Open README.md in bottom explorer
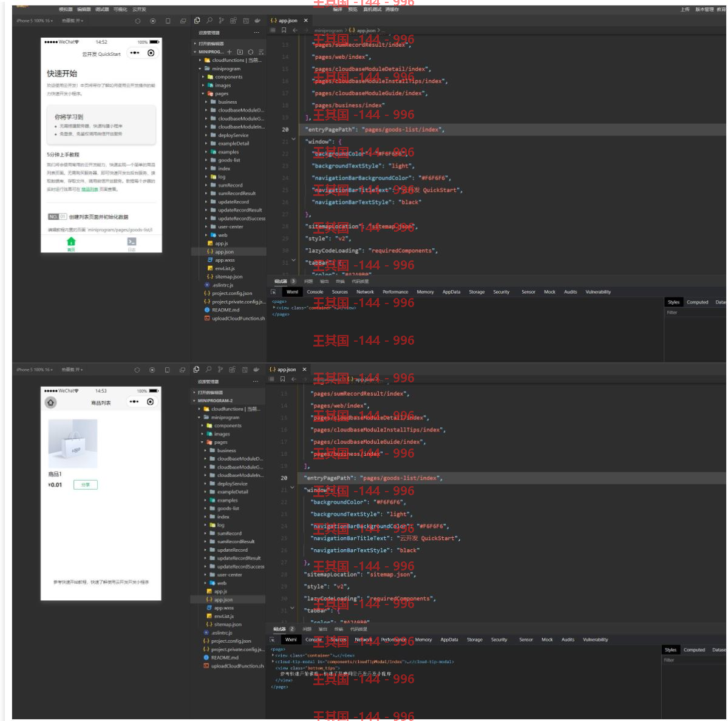 click(225, 657)
